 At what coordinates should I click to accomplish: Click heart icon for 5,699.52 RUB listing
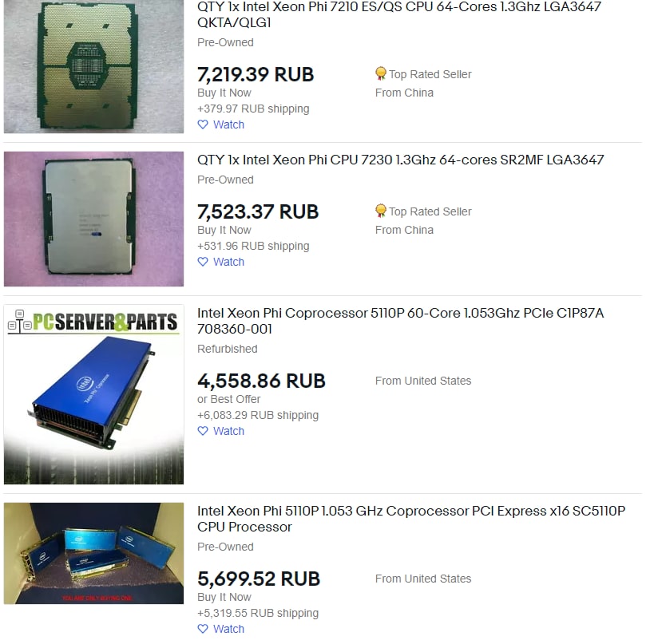(203, 629)
